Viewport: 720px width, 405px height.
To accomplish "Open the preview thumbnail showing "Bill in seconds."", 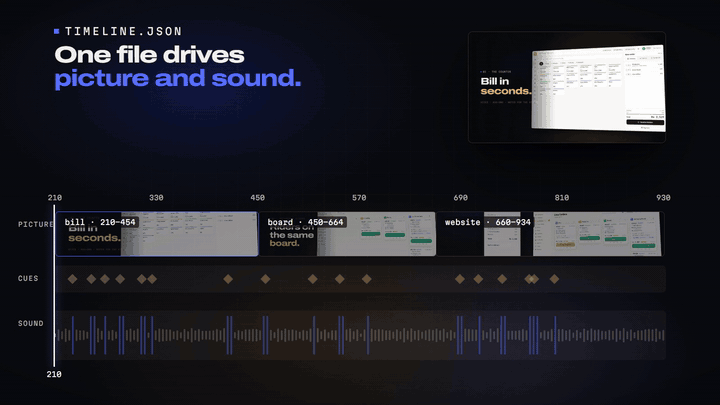I will tap(567, 87).
